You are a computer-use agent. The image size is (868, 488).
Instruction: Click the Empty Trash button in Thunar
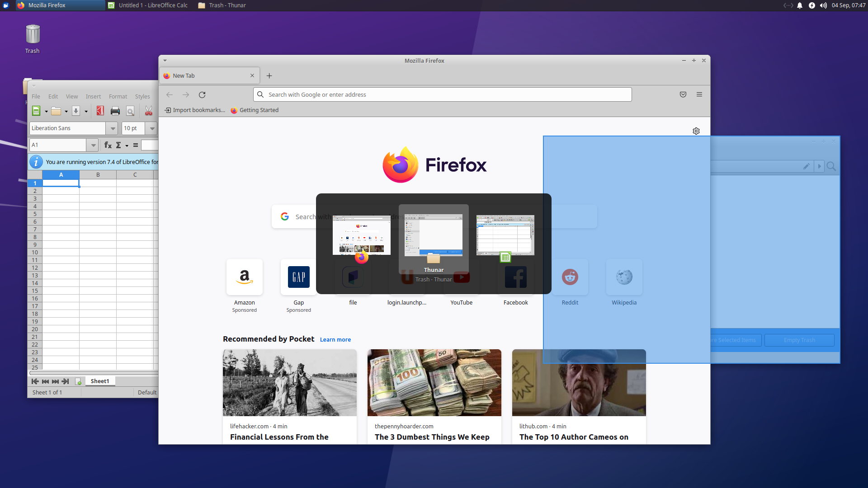[799, 340]
